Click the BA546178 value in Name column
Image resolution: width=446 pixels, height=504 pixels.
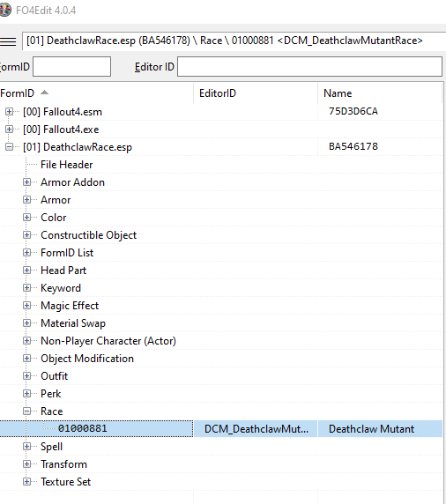click(353, 146)
